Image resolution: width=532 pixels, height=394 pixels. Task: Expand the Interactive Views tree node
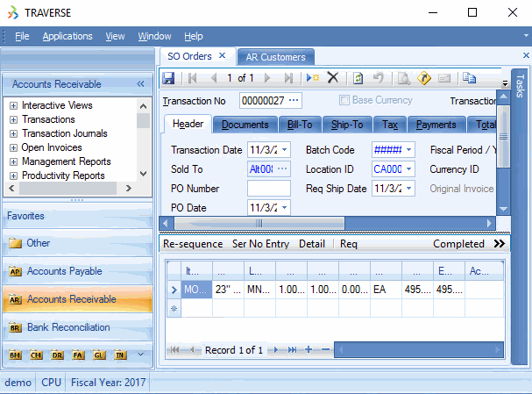point(13,106)
